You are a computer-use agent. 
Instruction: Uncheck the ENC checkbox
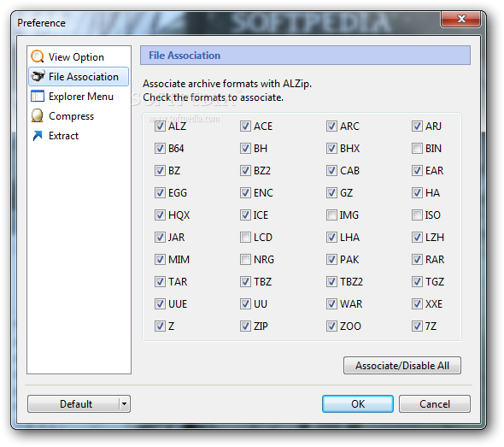[245, 192]
